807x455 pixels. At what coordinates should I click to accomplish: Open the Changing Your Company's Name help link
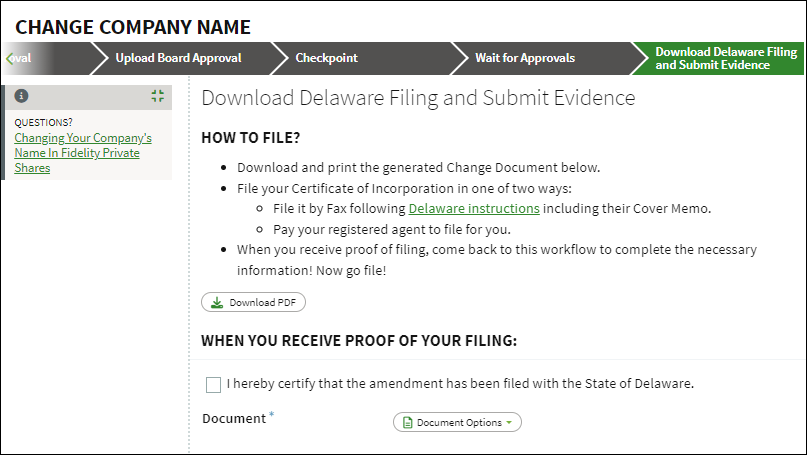(x=83, y=153)
